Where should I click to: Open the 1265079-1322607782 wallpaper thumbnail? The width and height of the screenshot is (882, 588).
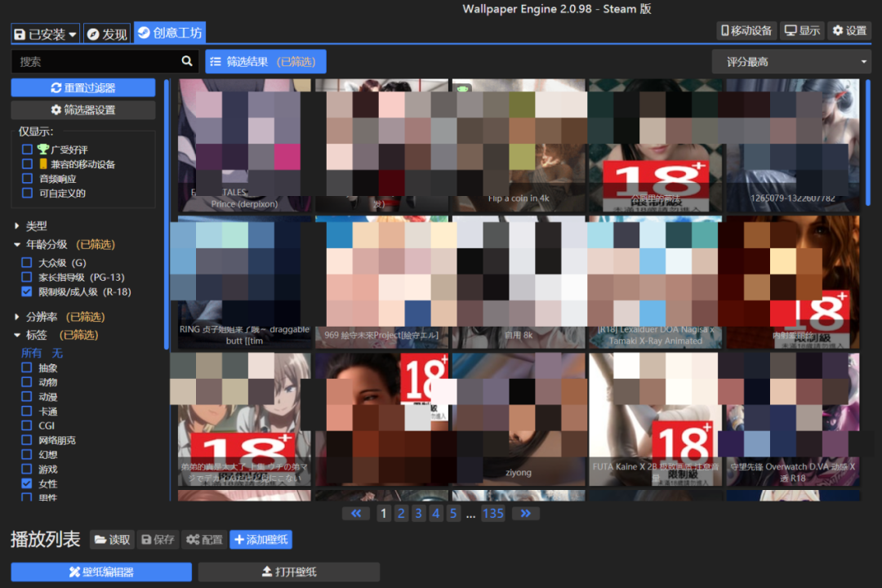pyautogui.click(x=792, y=145)
